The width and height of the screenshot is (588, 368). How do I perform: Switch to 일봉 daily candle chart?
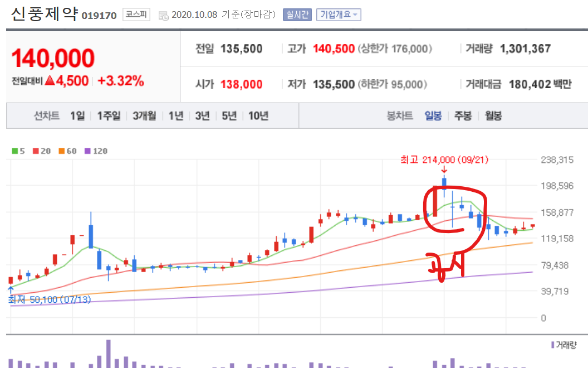tap(433, 115)
